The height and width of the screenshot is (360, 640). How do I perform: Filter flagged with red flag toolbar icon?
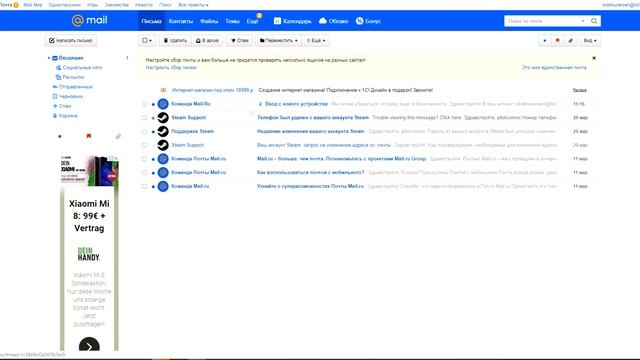click(x=557, y=40)
